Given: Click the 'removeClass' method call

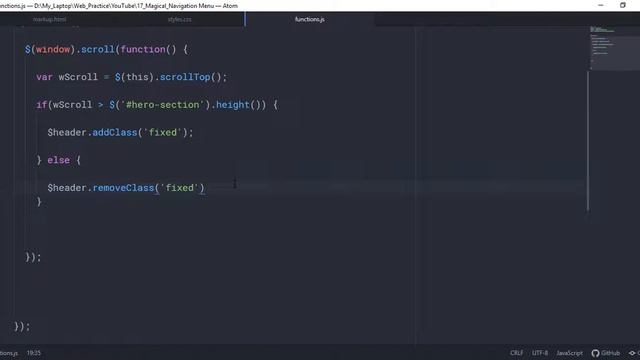Looking at the screenshot, I should pos(123,188).
